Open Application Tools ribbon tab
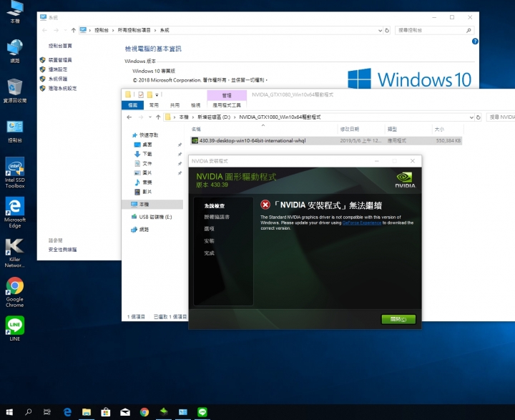515x420 pixels. coord(227,105)
